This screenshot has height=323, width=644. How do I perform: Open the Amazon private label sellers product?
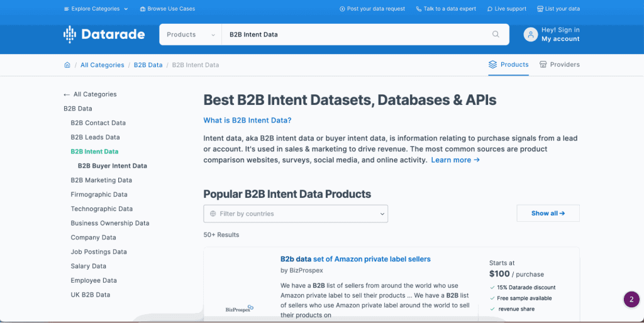(355, 259)
